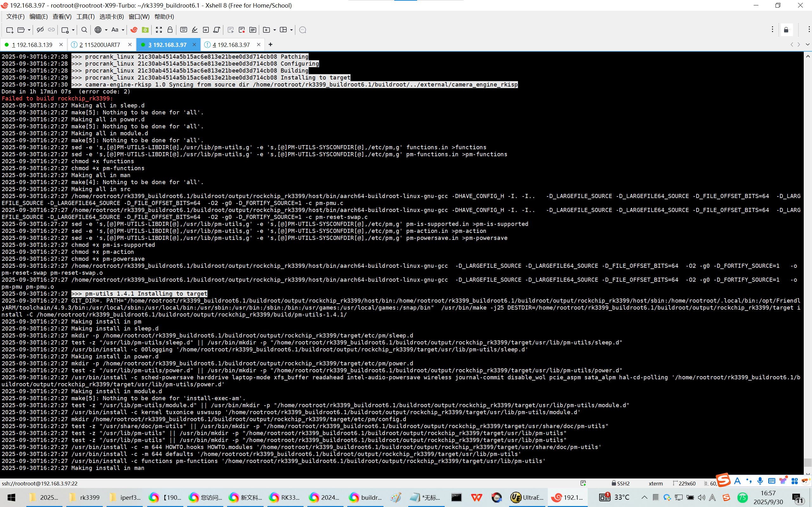Expand the layout panel dropdown arrow
Viewport: 812px width, 507px height.
pos(291,30)
